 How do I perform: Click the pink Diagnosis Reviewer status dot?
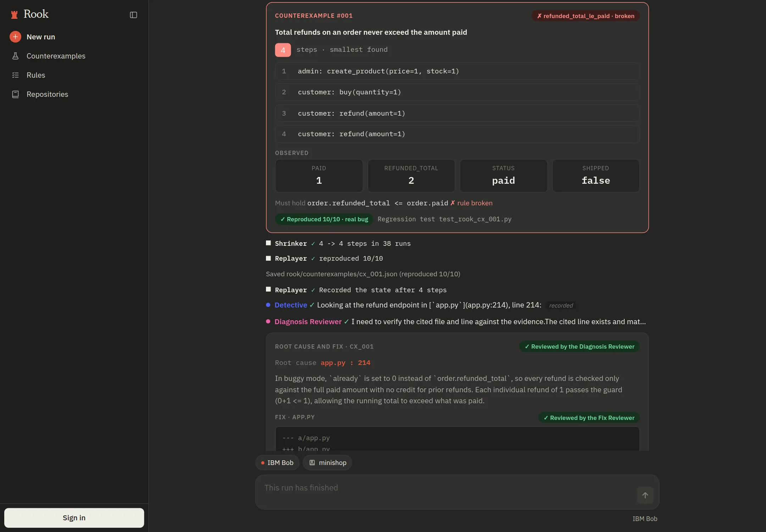268,322
